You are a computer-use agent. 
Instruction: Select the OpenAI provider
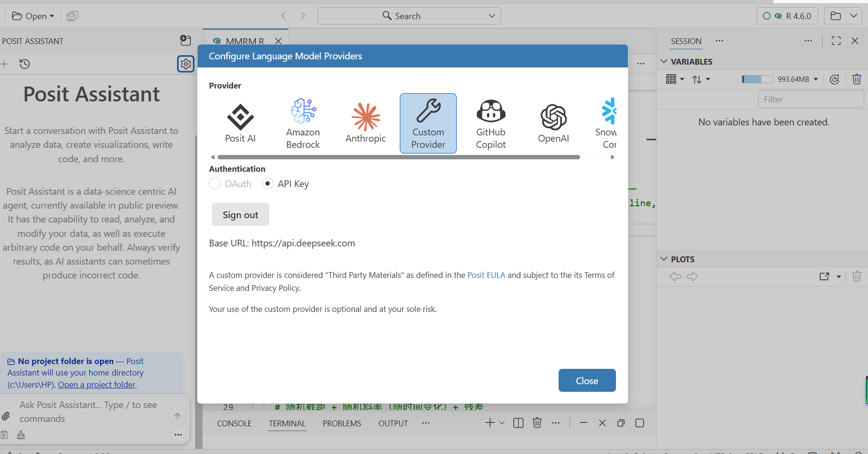(553, 123)
